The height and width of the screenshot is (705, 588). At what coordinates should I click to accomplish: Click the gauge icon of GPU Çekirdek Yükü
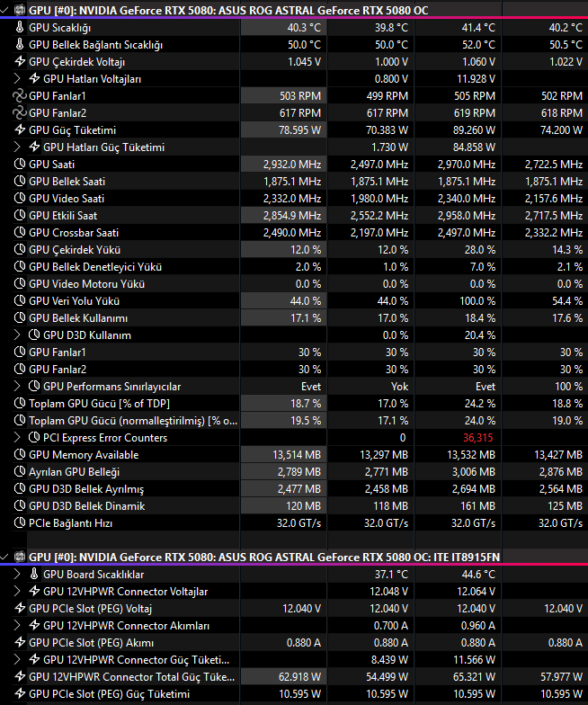point(20,250)
